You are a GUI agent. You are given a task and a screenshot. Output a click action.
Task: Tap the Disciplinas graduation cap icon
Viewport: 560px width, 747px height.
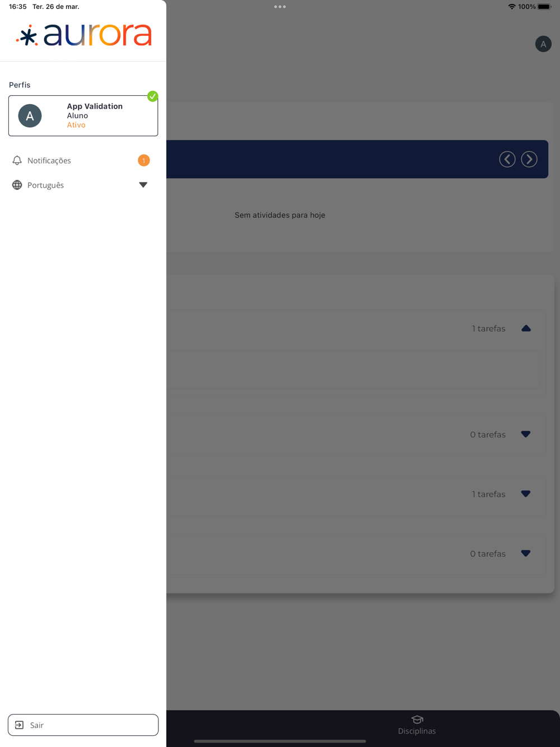(417, 720)
